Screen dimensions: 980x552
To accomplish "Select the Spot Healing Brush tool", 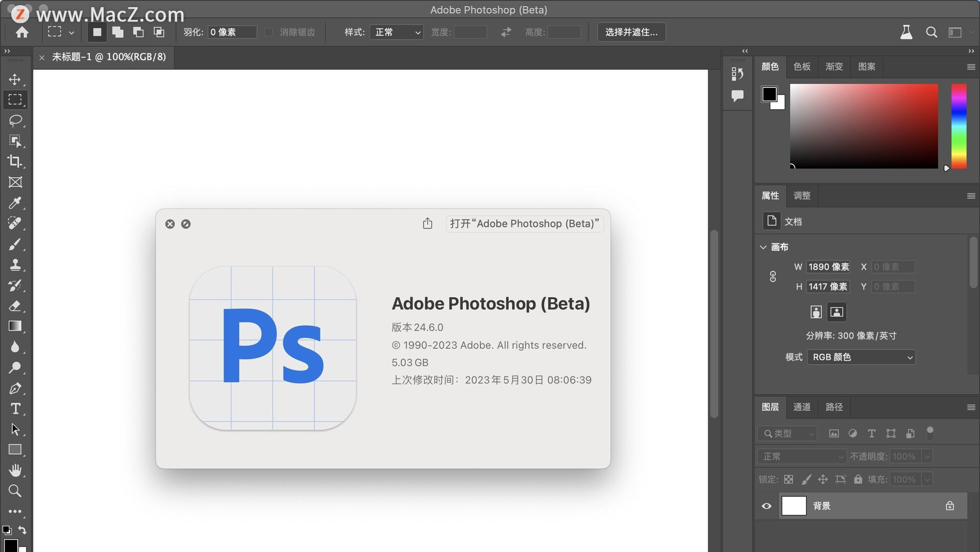I will pyautogui.click(x=15, y=223).
